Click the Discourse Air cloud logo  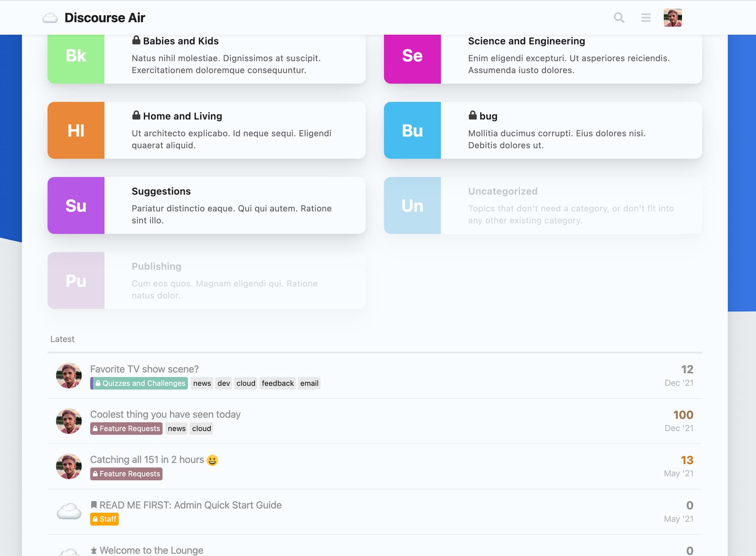(x=50, y=18)
